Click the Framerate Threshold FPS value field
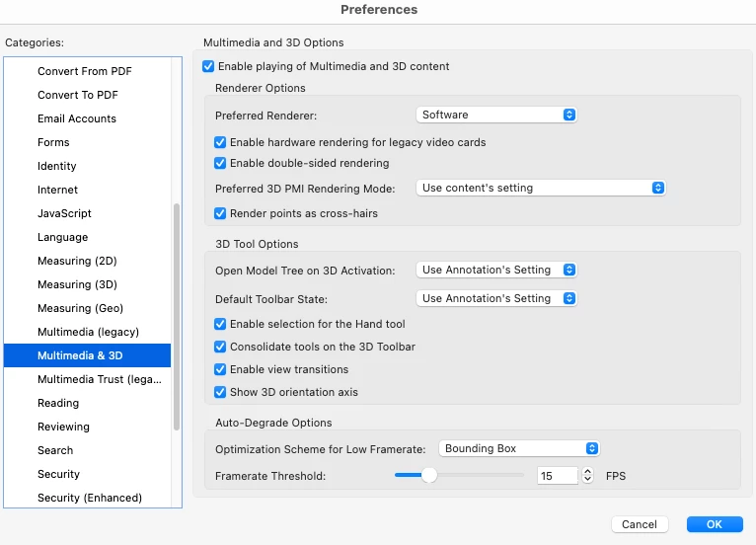The image size is (756, 545). tap(558, 476)
